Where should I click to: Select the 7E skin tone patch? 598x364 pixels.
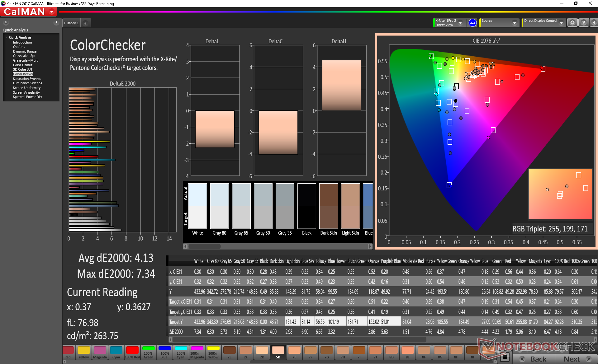[294, 352]
